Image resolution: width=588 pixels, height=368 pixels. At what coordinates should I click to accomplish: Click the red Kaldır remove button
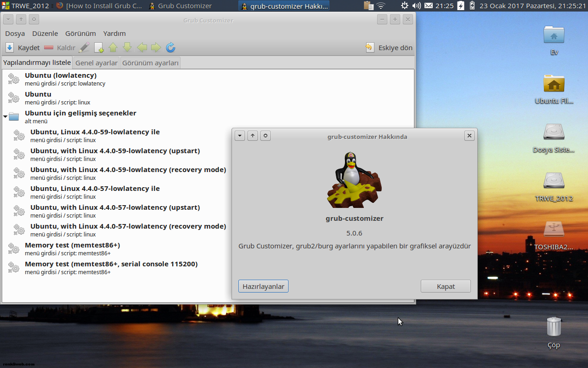(60, 47)
